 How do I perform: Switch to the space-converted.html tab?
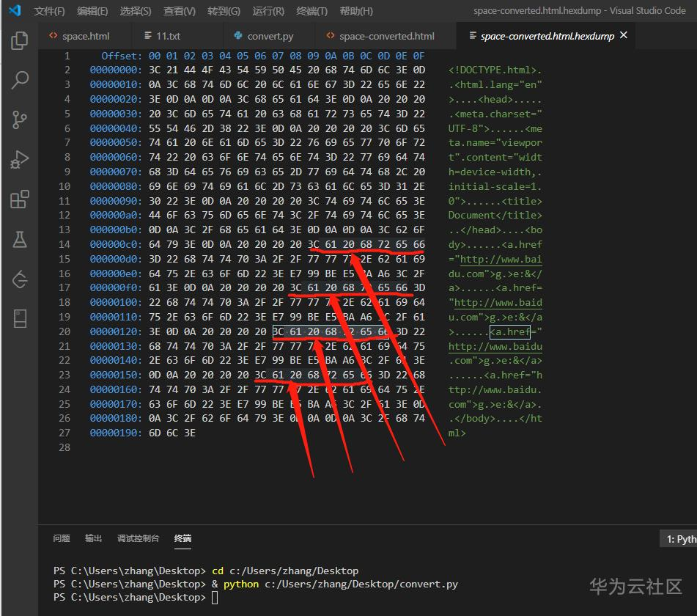pos(386,36)
